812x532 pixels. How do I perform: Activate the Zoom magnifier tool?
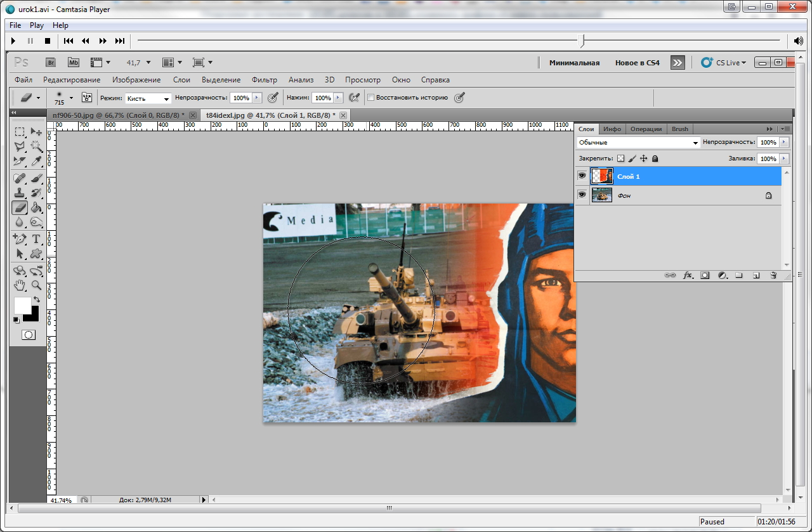[x=36, y=285]
